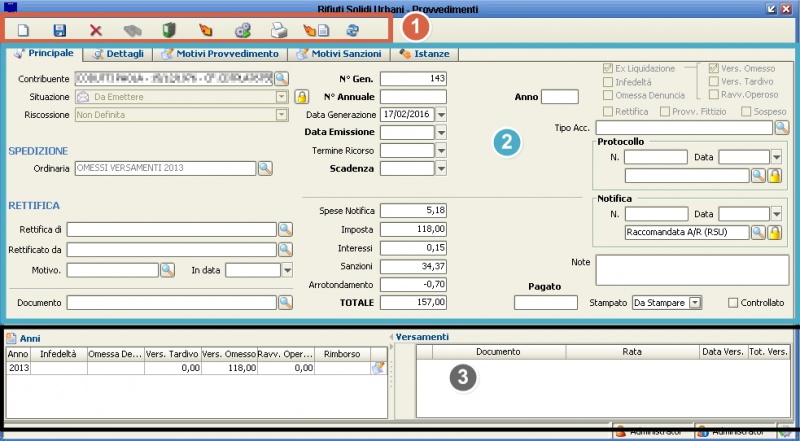Print using the printer toolbar icon
Screen dimensions: 800x441
279,31
